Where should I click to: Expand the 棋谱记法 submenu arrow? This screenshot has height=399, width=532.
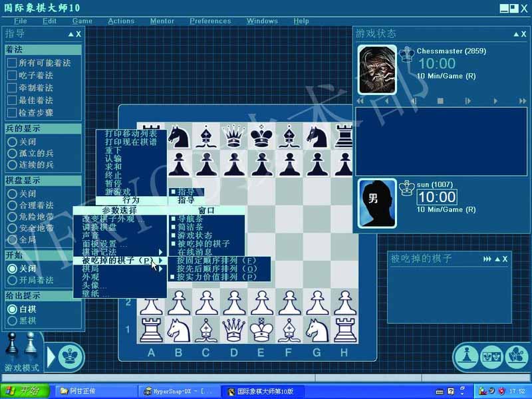pos(160,252)
